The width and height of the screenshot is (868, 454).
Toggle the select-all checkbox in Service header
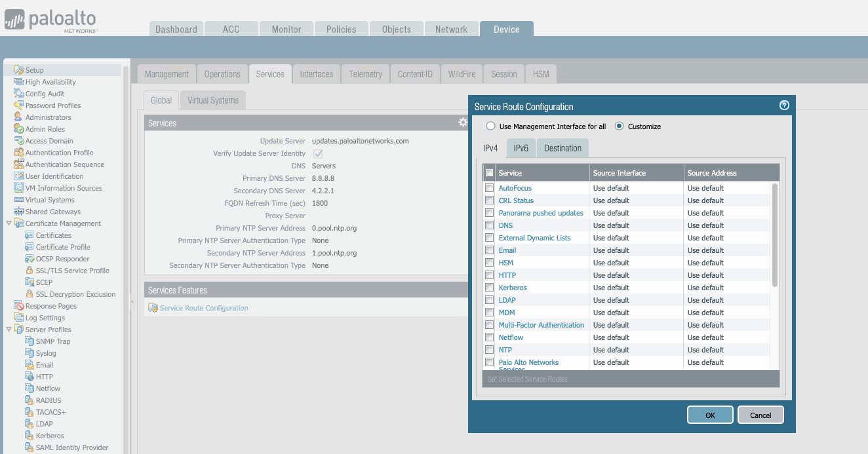489,173
